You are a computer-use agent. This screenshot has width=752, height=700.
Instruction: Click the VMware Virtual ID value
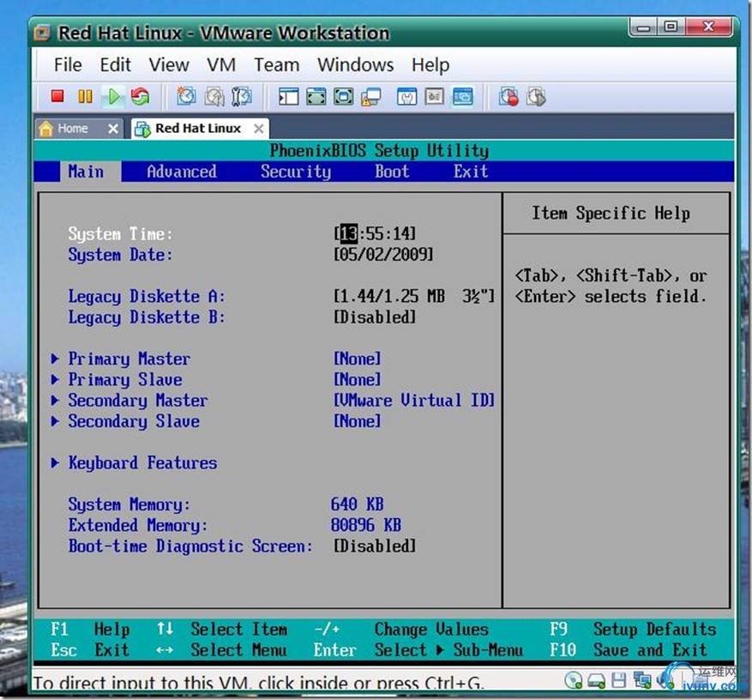[414, 400]
